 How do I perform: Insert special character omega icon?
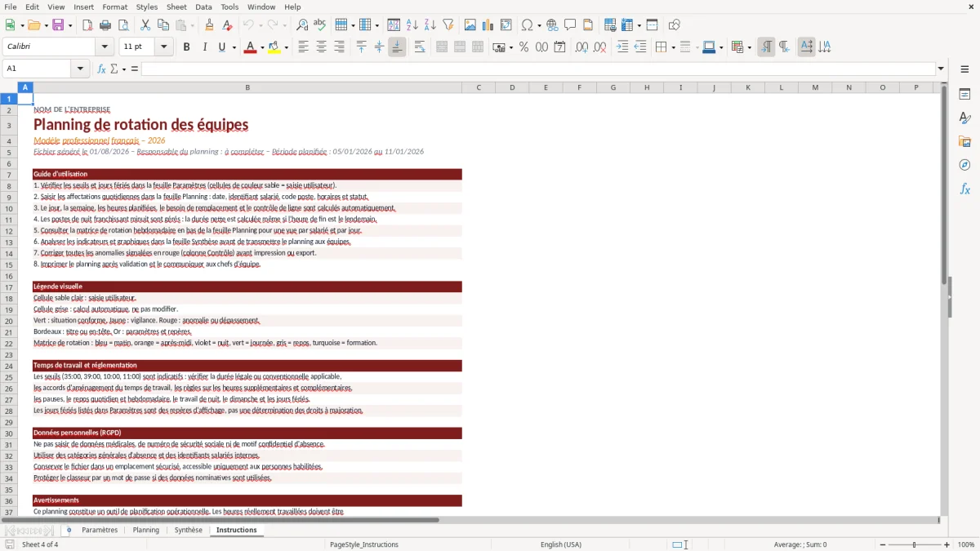[527, 25]
